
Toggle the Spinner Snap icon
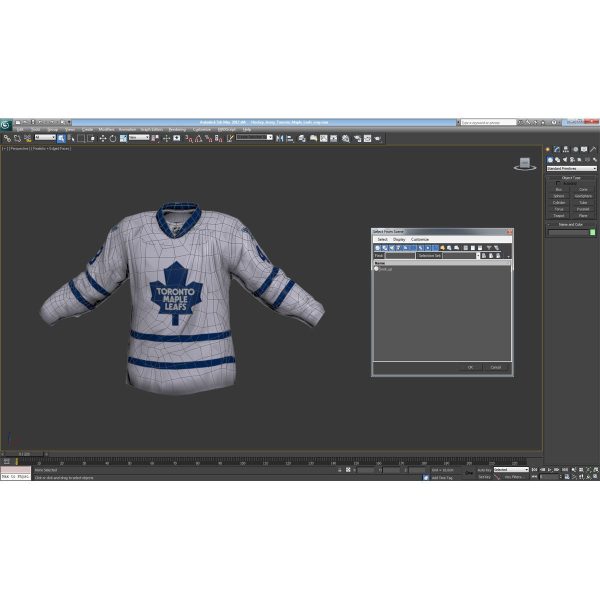pos(218,139)
